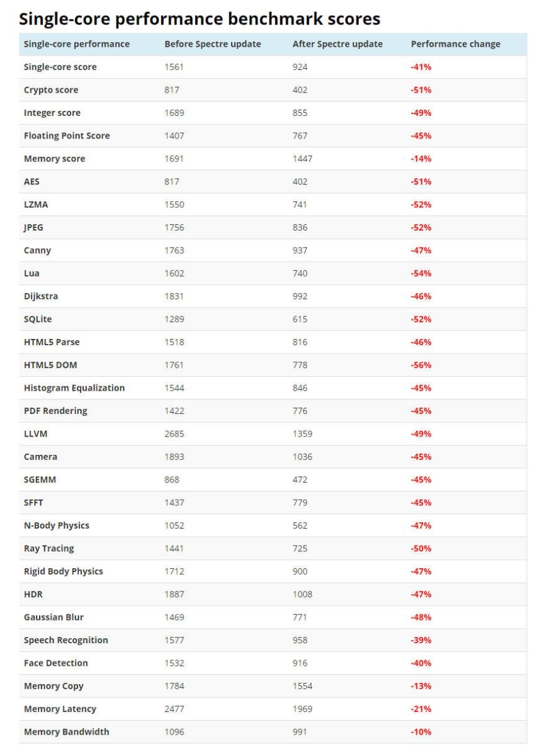Screen dimensions: 542x756
Task: Click the "Memory Latency" -21% value
Action: tap(421, 709)
